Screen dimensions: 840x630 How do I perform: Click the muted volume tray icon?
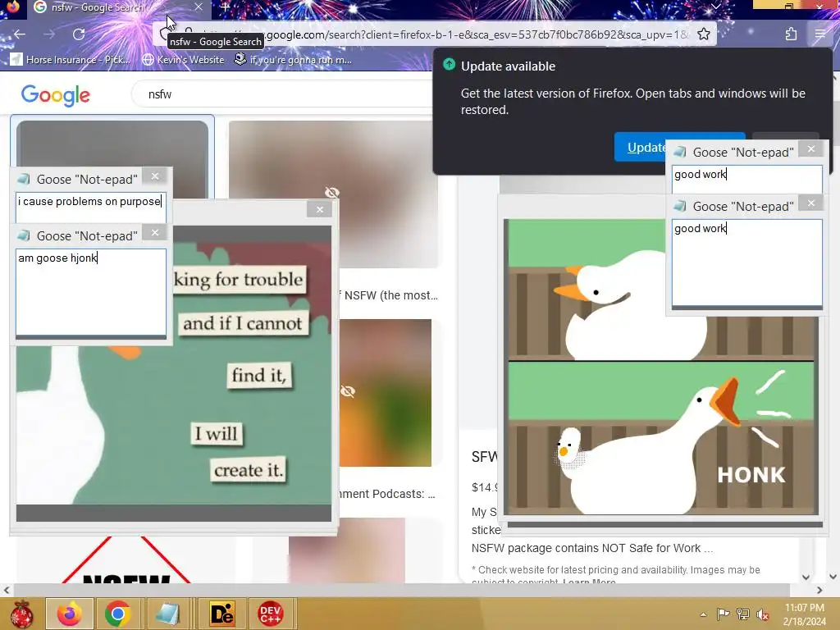coord(762,614)
